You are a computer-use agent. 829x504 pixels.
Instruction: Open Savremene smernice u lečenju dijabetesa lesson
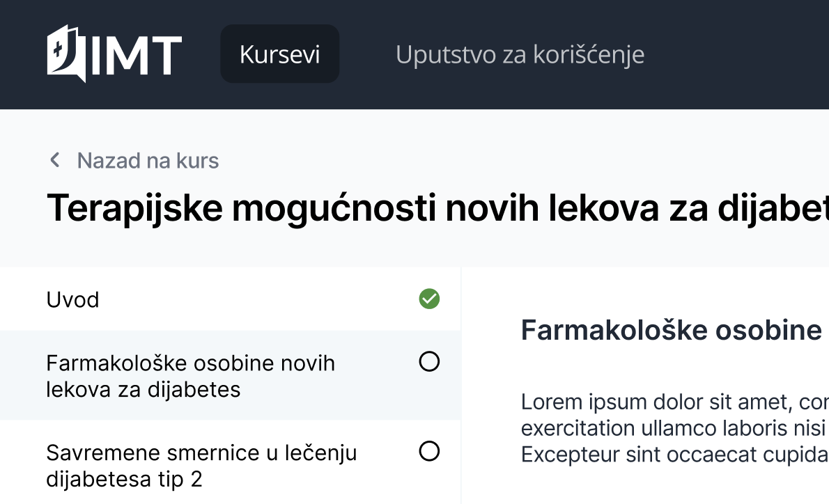[201, 453]
